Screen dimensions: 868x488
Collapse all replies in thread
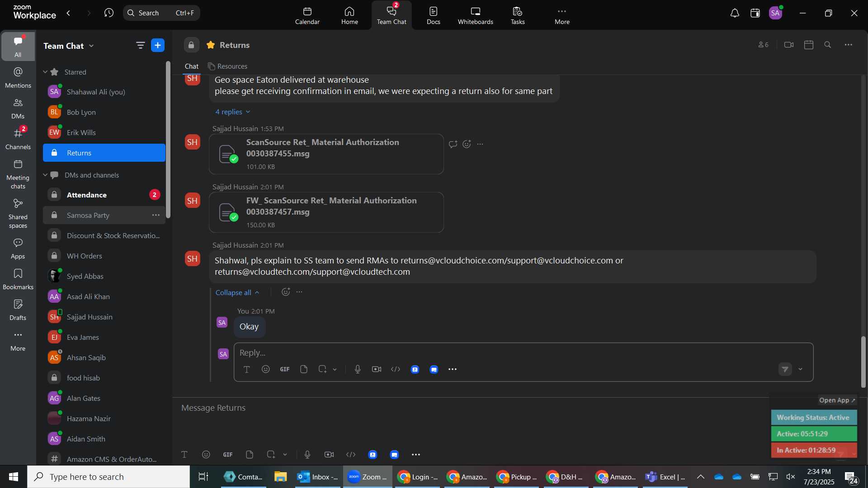pyautogui.click(x=237, y=292)
